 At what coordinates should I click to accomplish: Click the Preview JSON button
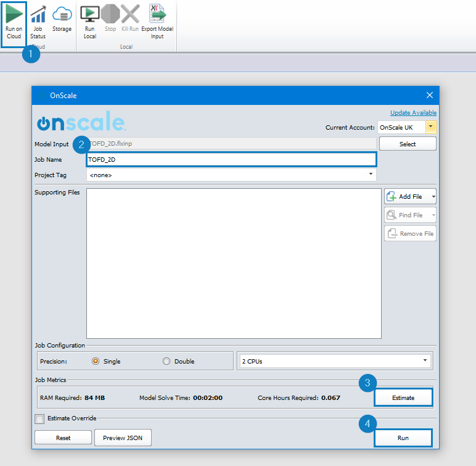123,438
